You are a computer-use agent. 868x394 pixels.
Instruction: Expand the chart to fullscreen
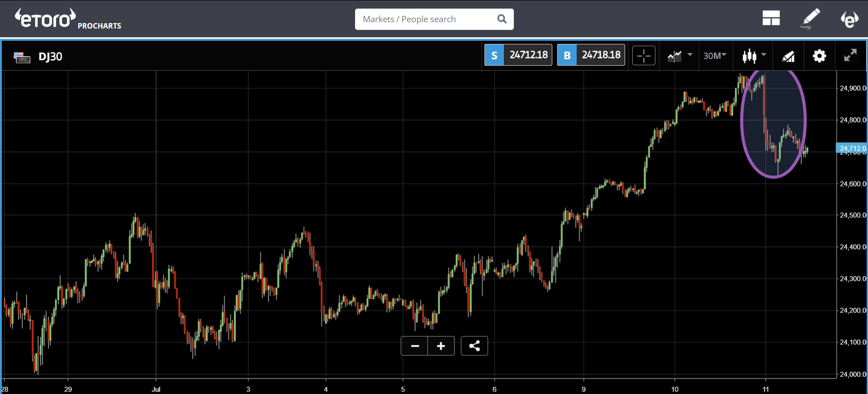click(850, 56)
